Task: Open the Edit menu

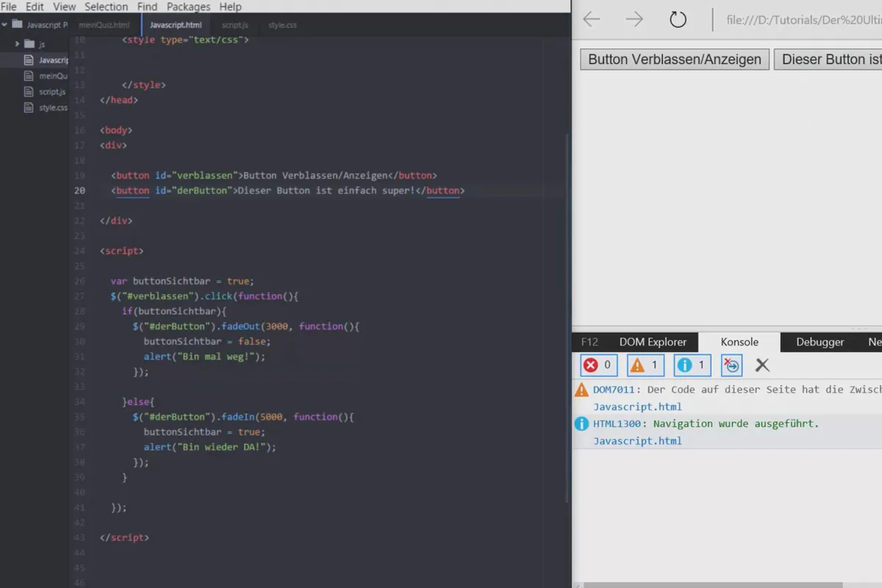Action: pyautogui.click(x=35, y=7)
